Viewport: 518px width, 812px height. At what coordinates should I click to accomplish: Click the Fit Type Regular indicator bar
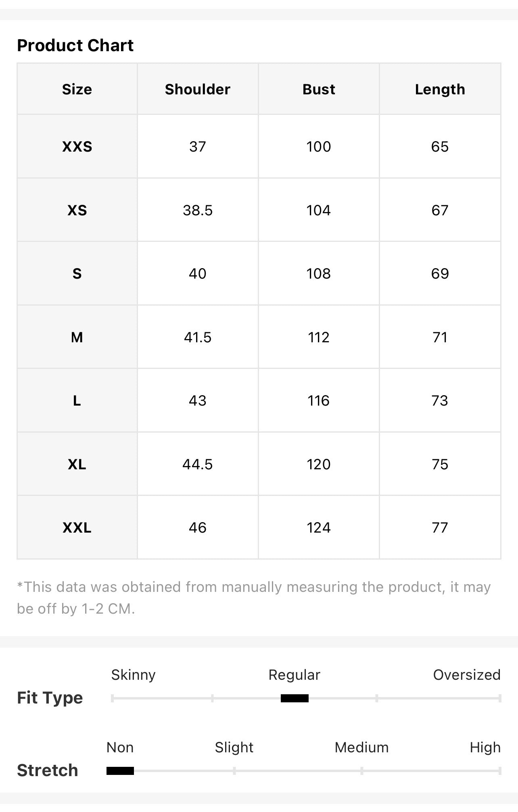pyautogui.click(x=295, y=698)
